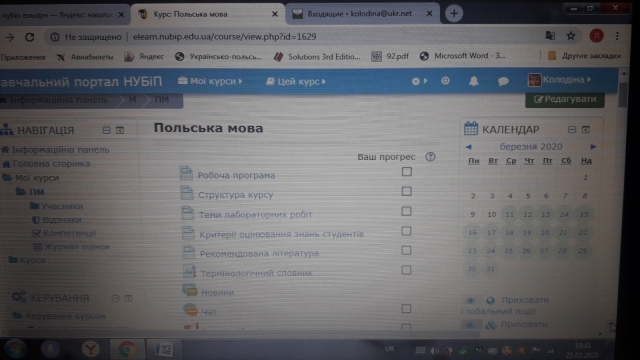
Task: Tick the Теми лабораторних робіт completion checkbox
Action: coord(406,211)
